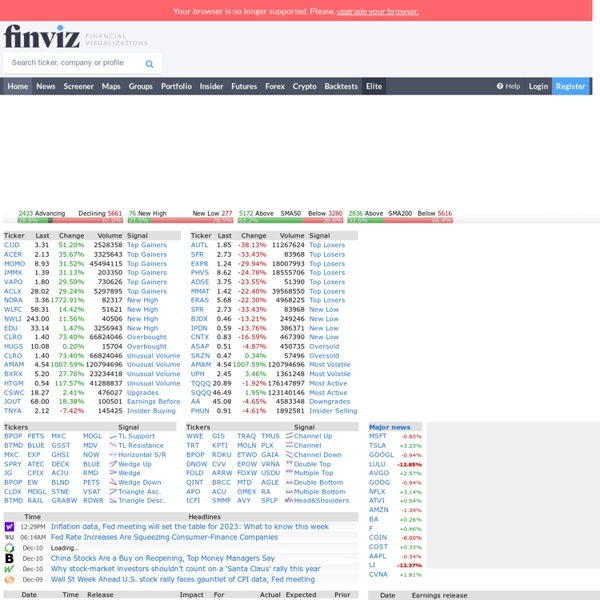Click the SMA50 above/below bar
The image size is (600, 600).
pyautogui.click(x=290, y=220)
